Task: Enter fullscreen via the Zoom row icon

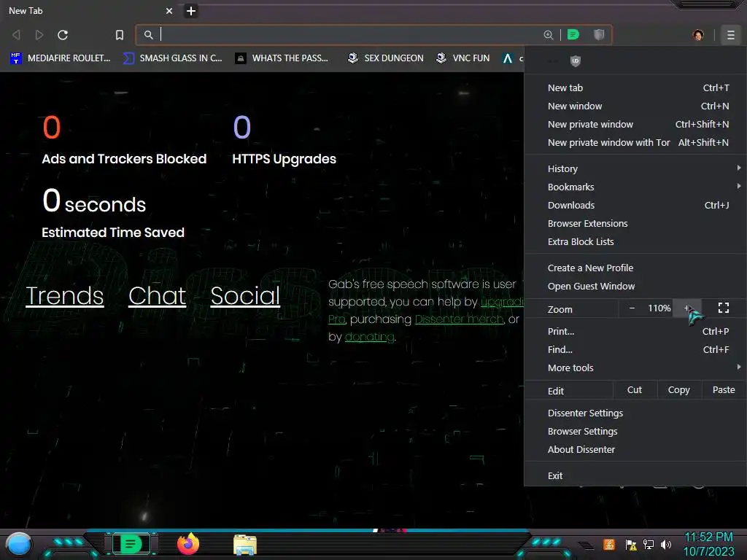Action: [723, 308]
